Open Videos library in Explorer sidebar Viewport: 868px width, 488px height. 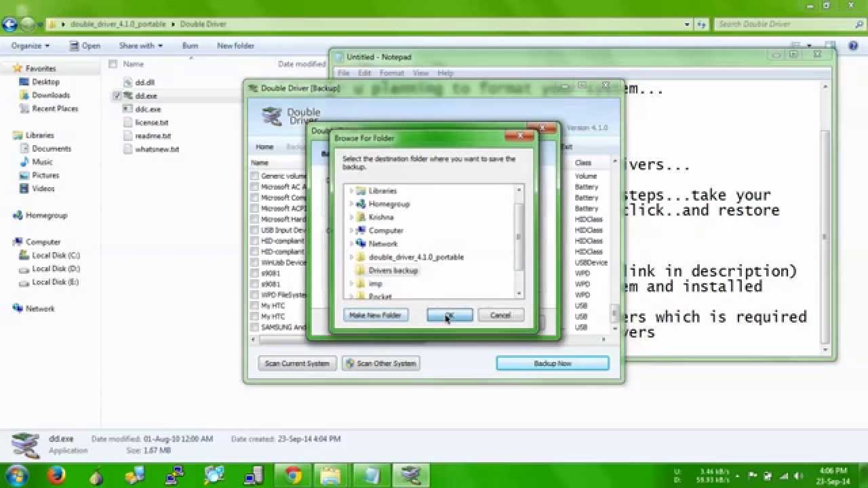tap(43, 188)
